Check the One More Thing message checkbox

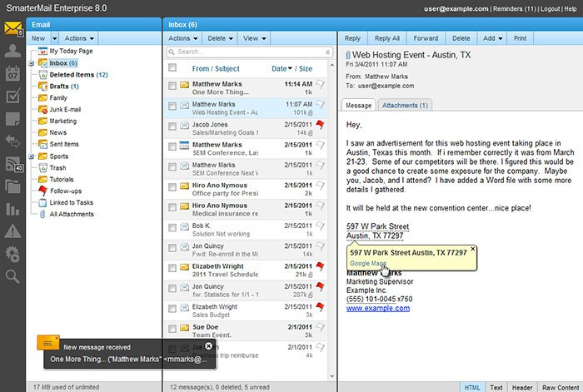pos(172,87)
